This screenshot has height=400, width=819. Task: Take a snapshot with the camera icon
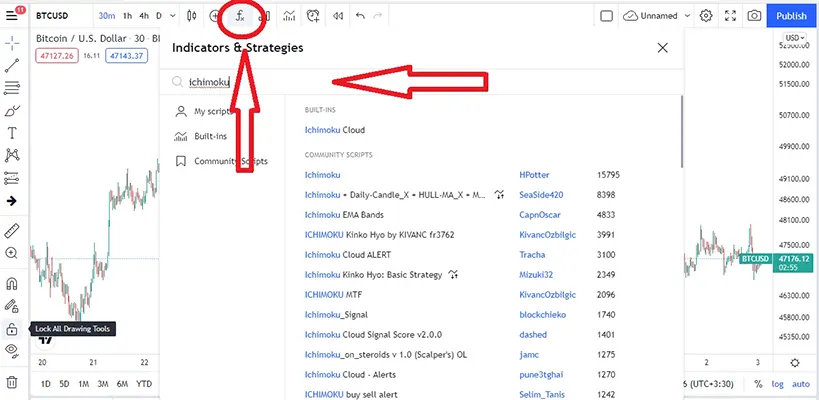click(754, 16)
